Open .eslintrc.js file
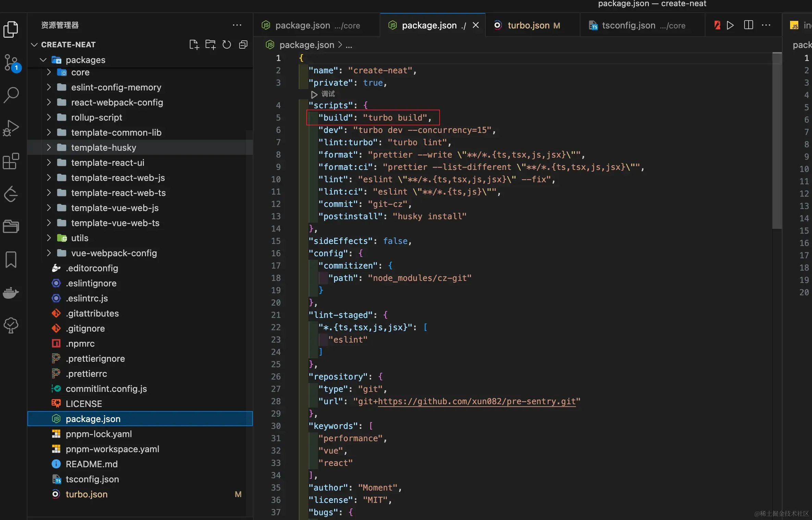Screen dimensions: 812x520 (140, 298)
